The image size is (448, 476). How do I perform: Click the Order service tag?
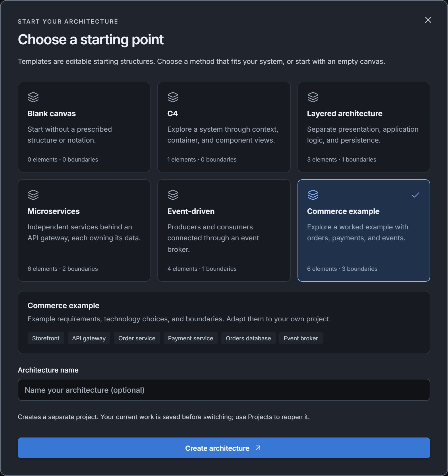tap(137, 338)
